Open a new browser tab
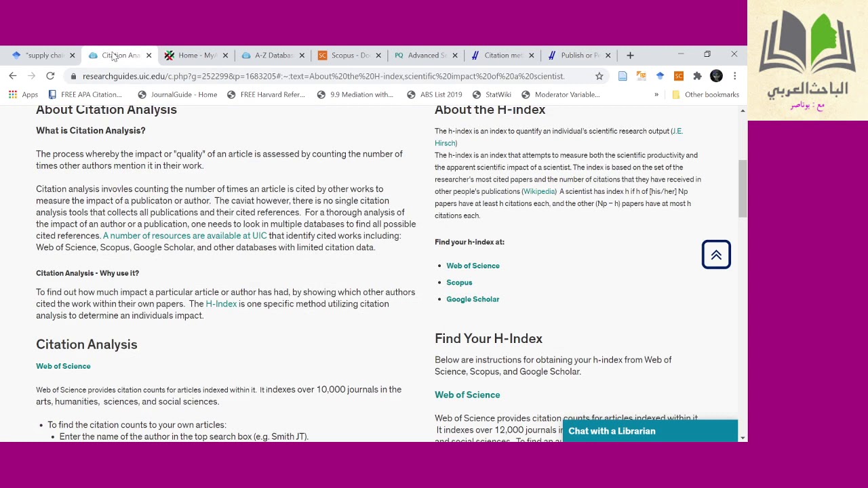Image resolution: width=868 pixels, height=488 pixels. click(x=630, y=55)
